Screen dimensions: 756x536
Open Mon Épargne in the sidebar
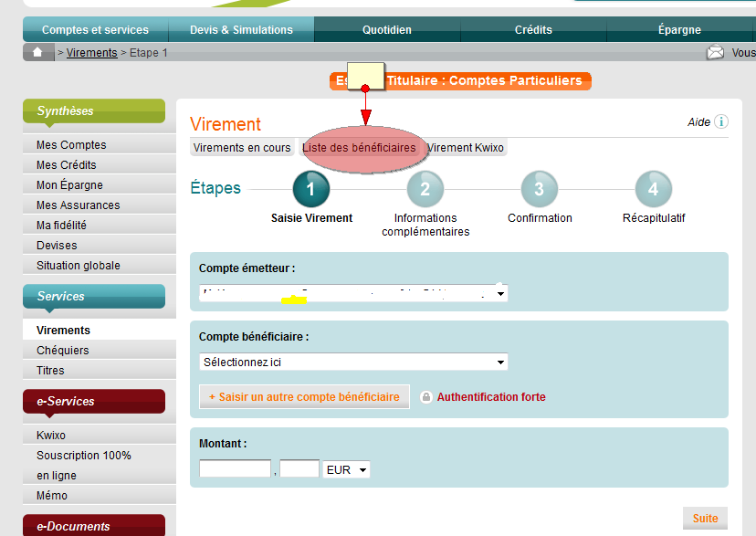click(100, 185)
